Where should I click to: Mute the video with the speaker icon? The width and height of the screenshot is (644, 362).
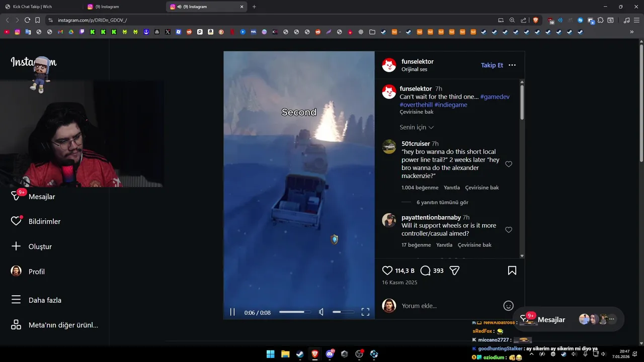[x=321, y=312]
